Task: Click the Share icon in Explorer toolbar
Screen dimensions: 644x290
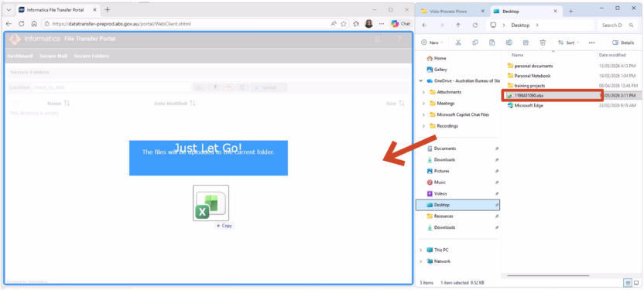Action: pyautogui.click(x=526, y=43)
